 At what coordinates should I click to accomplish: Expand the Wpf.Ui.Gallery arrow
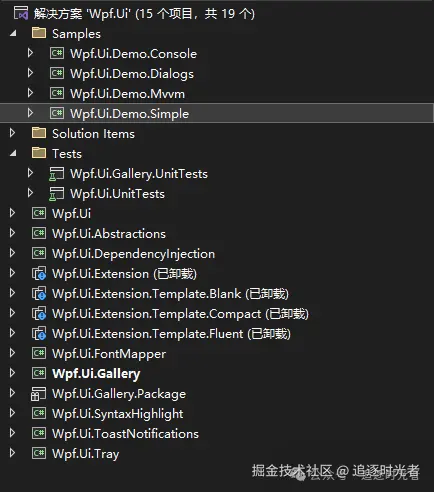12,373
